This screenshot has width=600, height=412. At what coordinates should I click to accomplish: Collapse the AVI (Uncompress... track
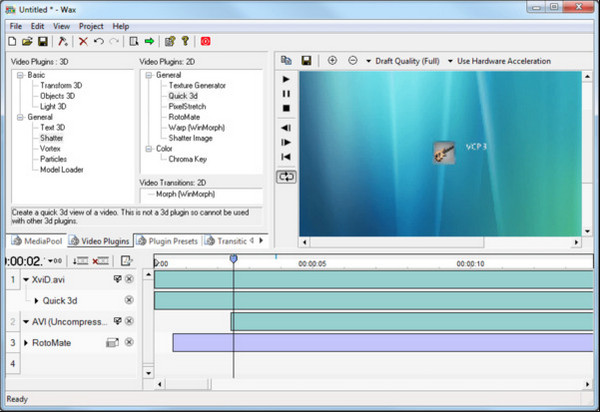pos(26,322)
